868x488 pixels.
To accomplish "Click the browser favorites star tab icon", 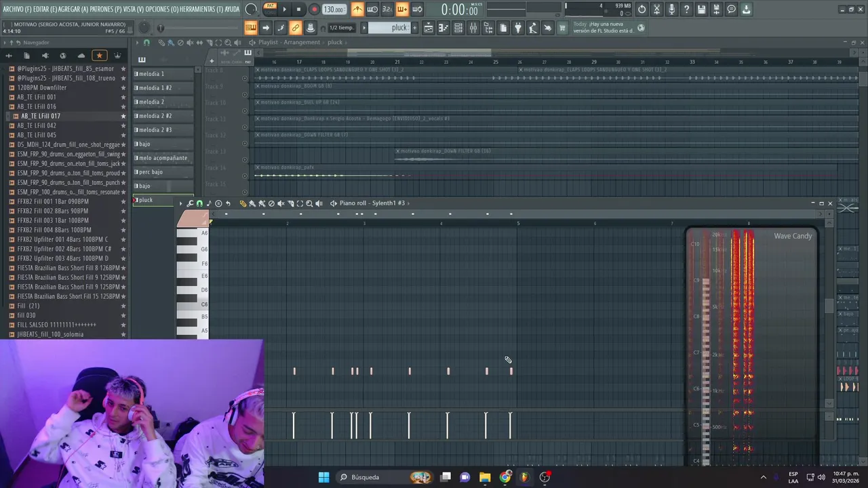I will click(x=99, y=56).
